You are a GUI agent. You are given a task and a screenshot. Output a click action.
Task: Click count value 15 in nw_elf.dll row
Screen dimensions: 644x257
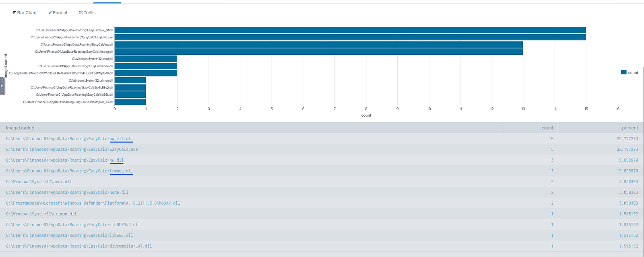point(551,139)
